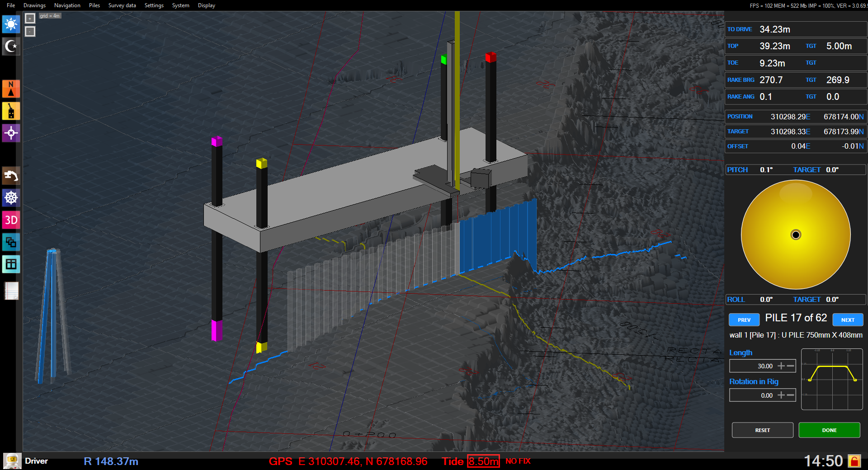Switch to day mode with the sun icon

pos(11,24)
